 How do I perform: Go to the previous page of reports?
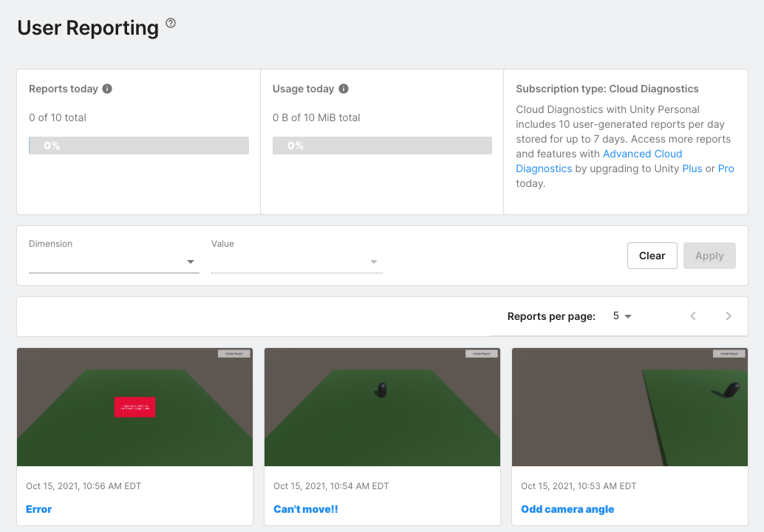coord(693,316)
